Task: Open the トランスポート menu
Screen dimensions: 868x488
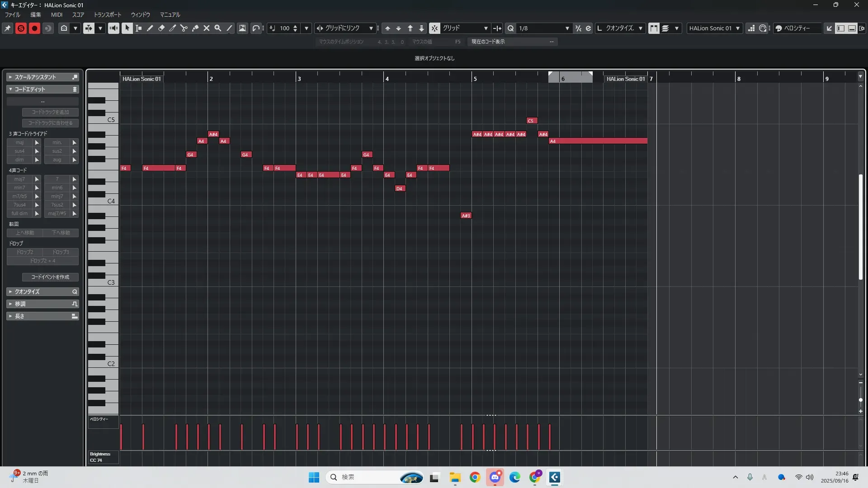Action: pyautogui.click(x=107, y=14)
